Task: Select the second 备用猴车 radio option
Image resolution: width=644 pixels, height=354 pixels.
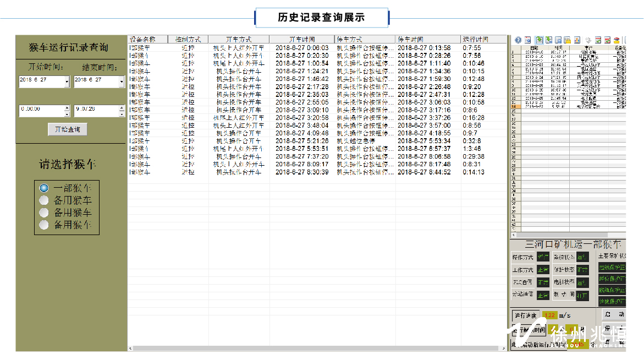Action: click(x=44, y=213)
